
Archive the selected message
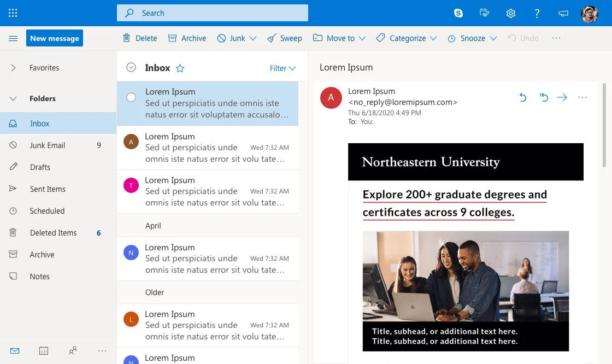187,38
